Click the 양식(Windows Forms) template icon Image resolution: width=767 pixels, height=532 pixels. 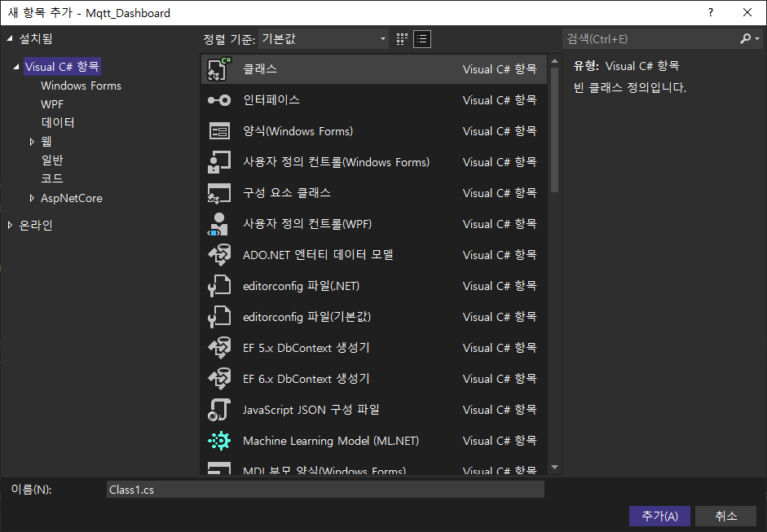[x=219, y=131]
